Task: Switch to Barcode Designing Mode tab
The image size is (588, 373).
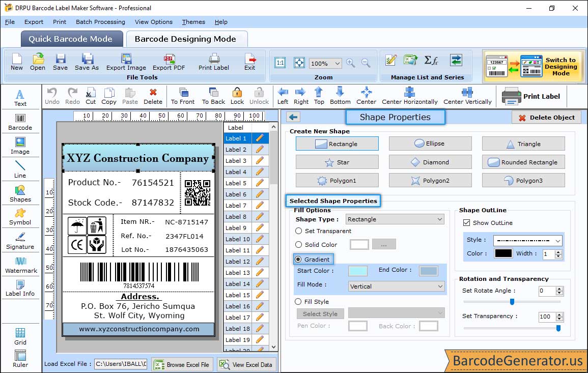Action: 187,39
